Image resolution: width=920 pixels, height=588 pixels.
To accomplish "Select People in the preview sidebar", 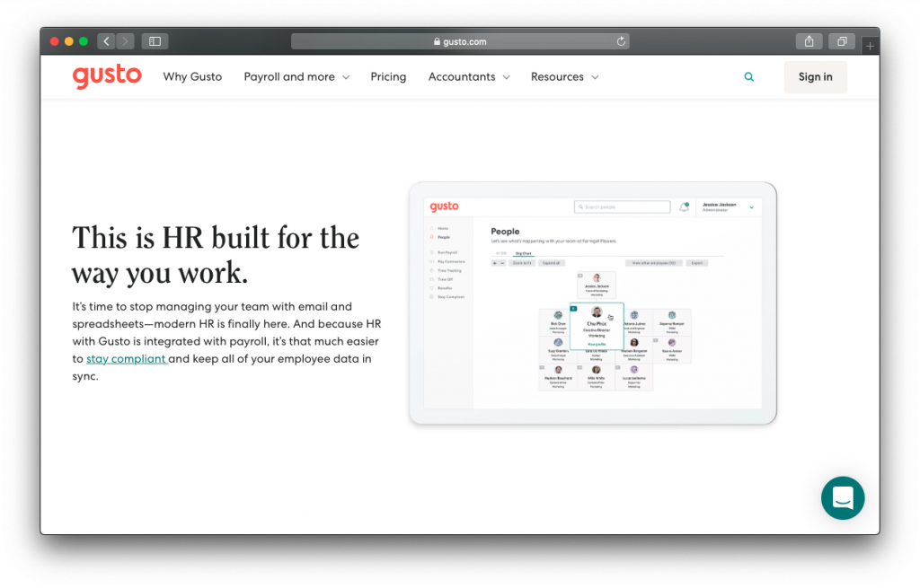I will (x=440, y=237).
